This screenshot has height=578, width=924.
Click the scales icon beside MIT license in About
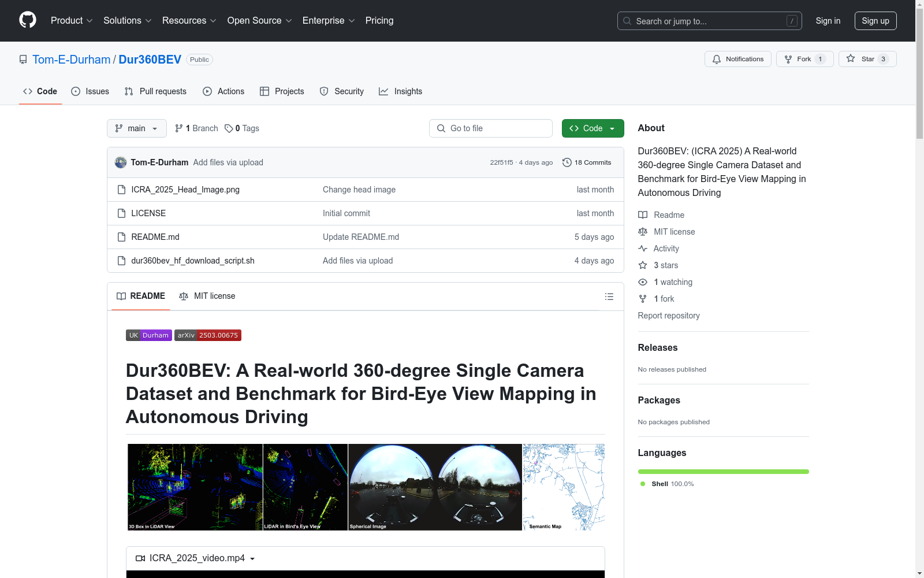pos(643,232)
